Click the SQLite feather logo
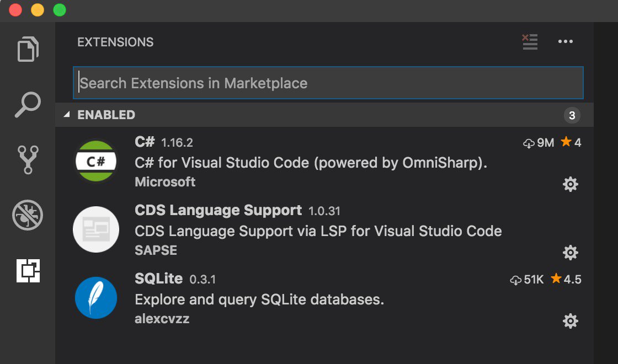Image resolution: width=618 pixels, height=364 pixels. point(96,297)
